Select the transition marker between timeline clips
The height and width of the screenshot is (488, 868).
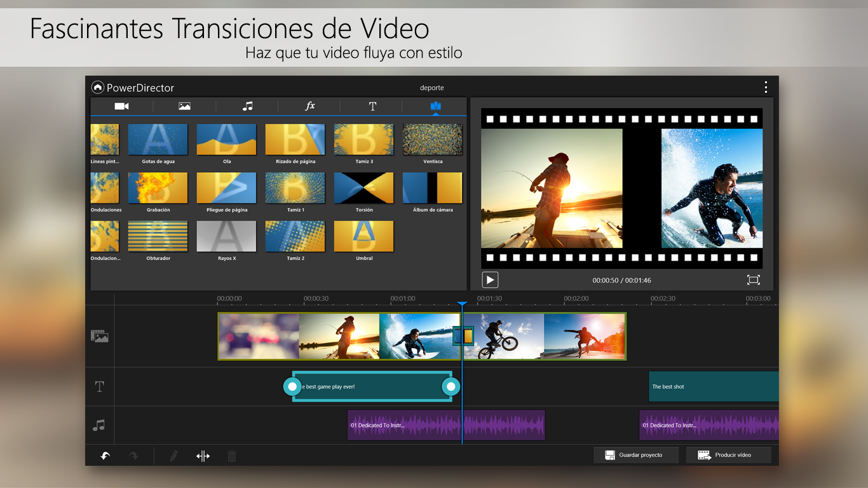point(463,335)
